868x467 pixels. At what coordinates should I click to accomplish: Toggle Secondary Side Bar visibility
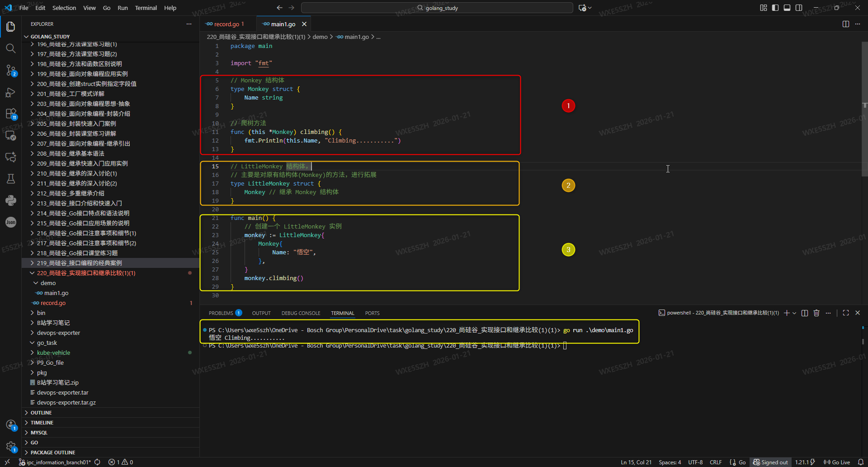(799, 8)
